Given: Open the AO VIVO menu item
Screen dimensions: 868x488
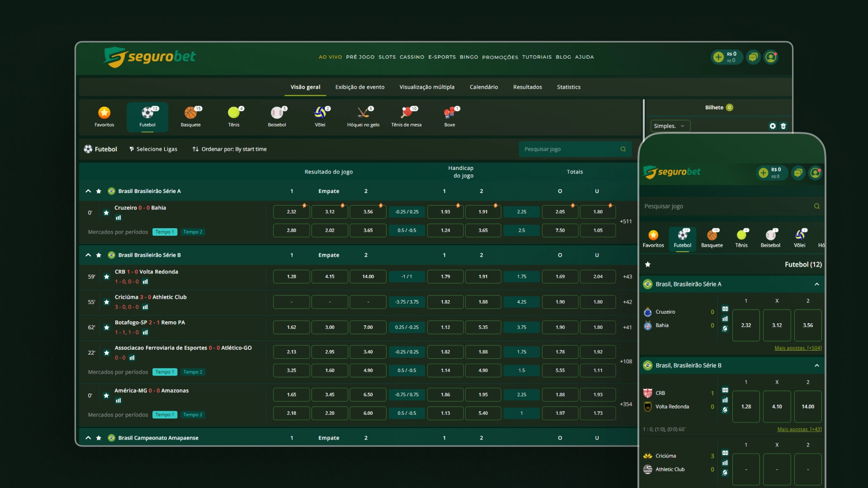Looking at the screenshot, I should (x=330, y=57).
